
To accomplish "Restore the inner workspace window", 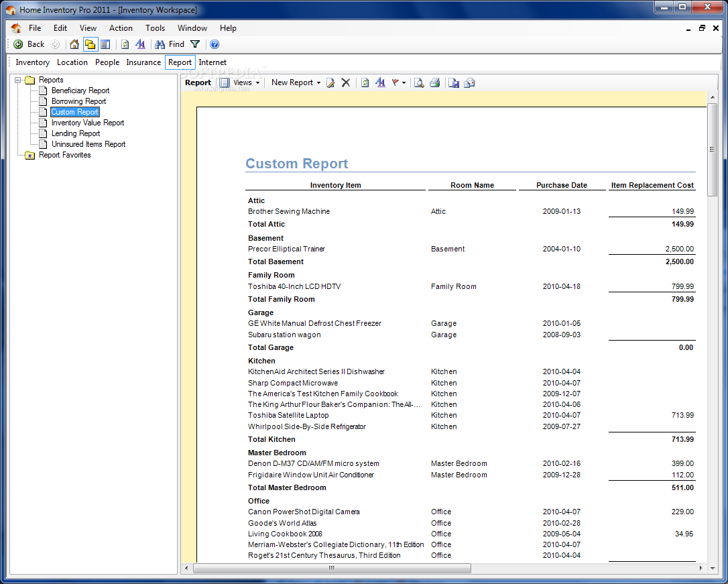I will point(702,28).
